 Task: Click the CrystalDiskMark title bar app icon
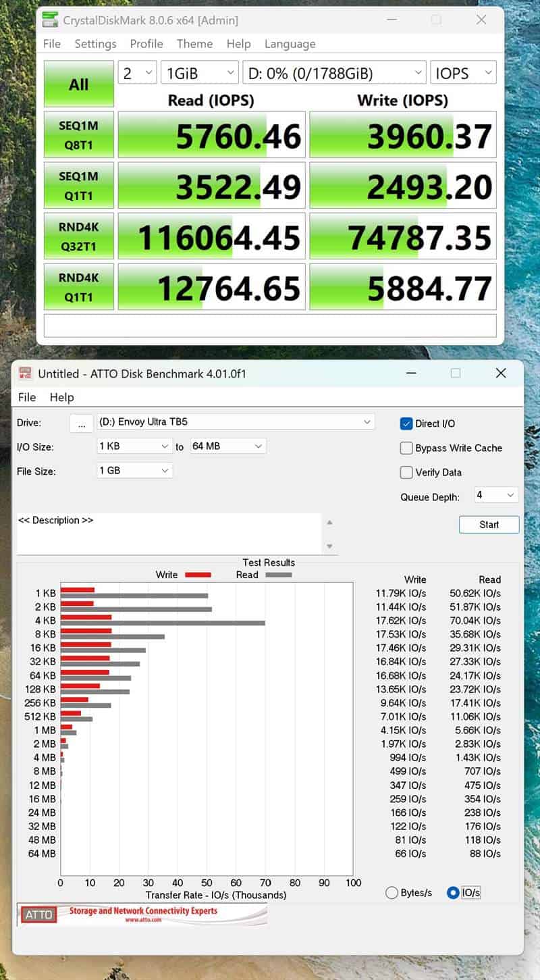pos(50,20)
